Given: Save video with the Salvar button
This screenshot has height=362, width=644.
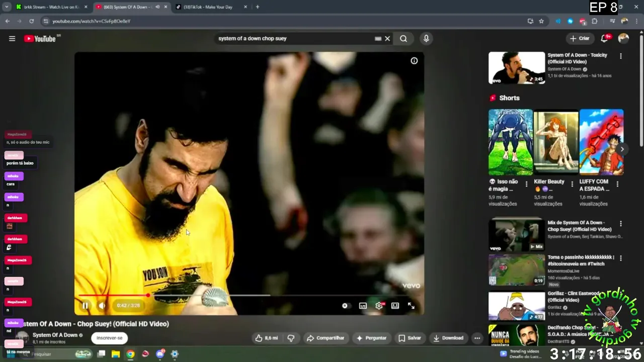Looking at the screenshot, I should click(410, 338).
